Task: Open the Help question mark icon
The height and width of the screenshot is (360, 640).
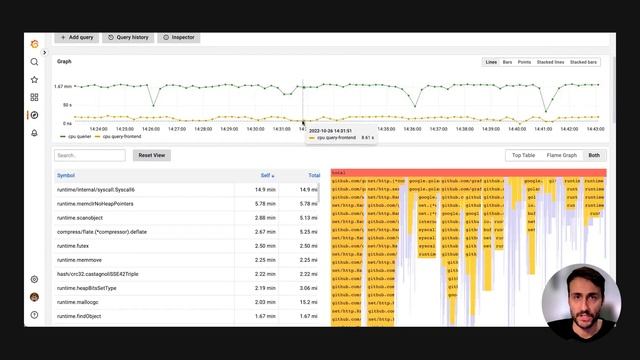Action: point(34,315)
